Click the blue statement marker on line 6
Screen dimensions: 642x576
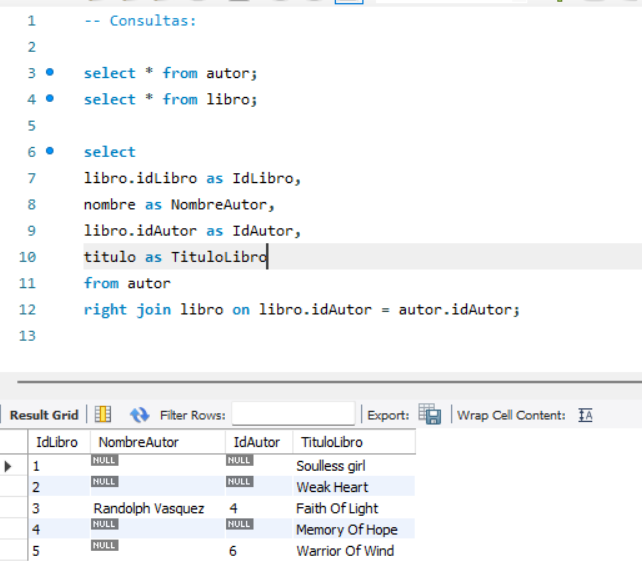pyautogui.click(x=50, y=152)
